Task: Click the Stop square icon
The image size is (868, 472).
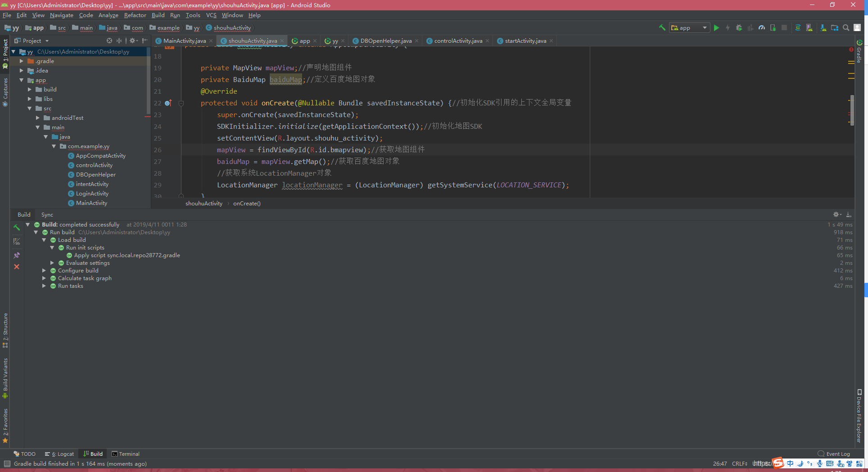Action: tap(784, 27)
